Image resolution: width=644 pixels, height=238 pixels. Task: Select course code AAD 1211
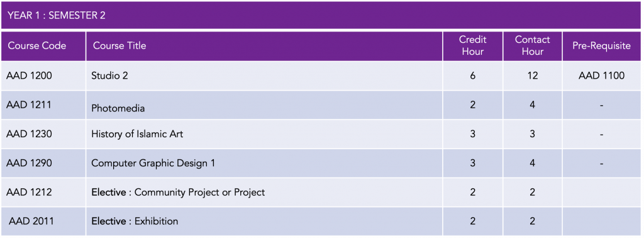(x=28, y=105)
